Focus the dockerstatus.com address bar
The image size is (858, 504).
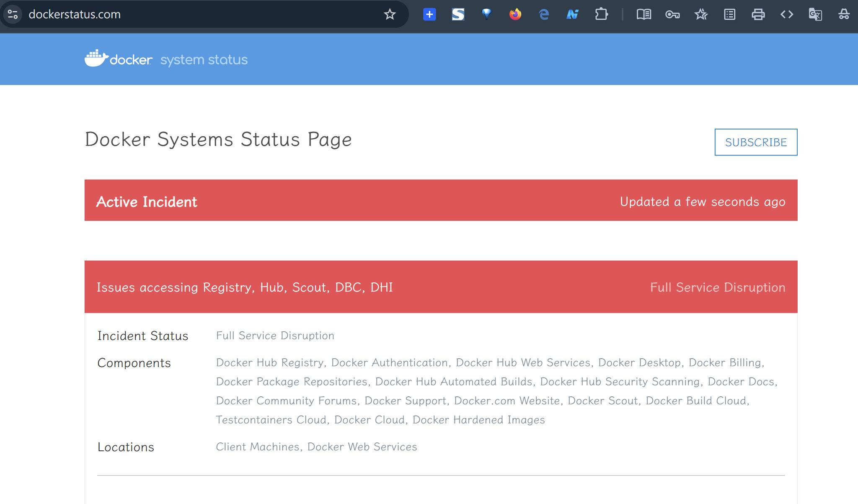pyautogui.click(x=205, y=14)
